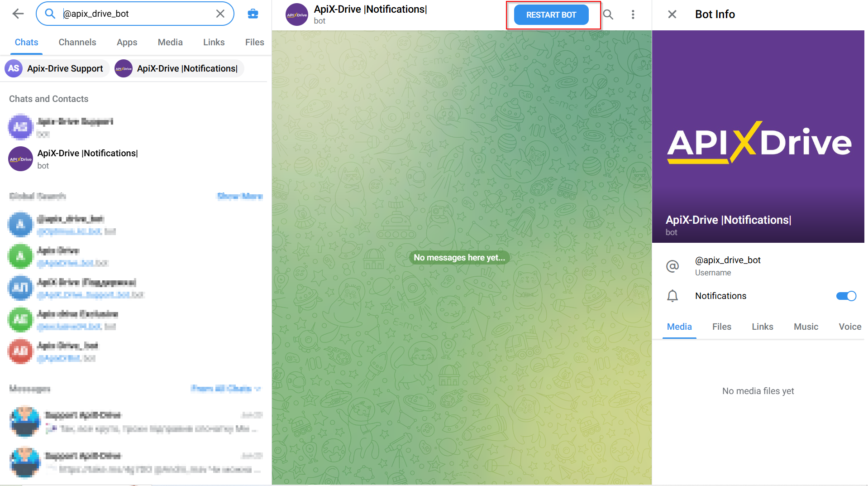868x486 pixels.
Task: Switch to the Channels search tab
Action: point(77,42)
